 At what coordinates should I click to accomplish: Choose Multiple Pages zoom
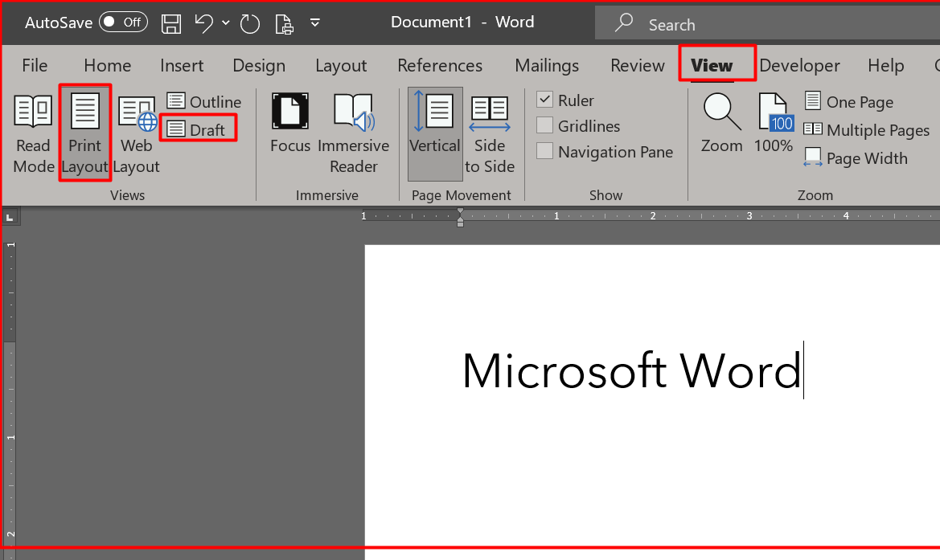tap(866, 130)
